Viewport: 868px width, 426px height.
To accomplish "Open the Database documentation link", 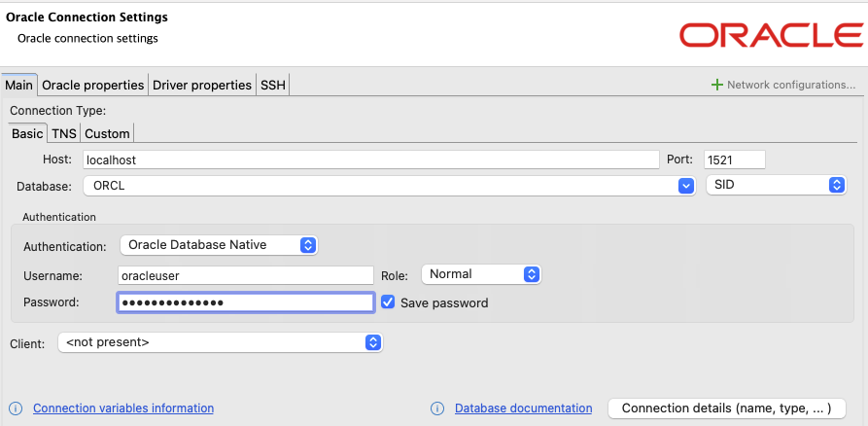I will point(523,408).
